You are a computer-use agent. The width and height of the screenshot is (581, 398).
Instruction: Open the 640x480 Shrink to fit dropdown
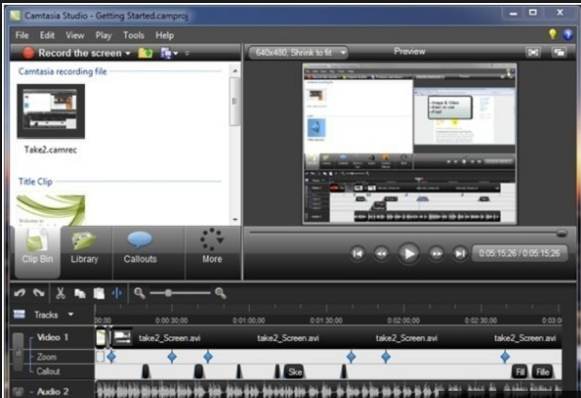coord(298,53)
